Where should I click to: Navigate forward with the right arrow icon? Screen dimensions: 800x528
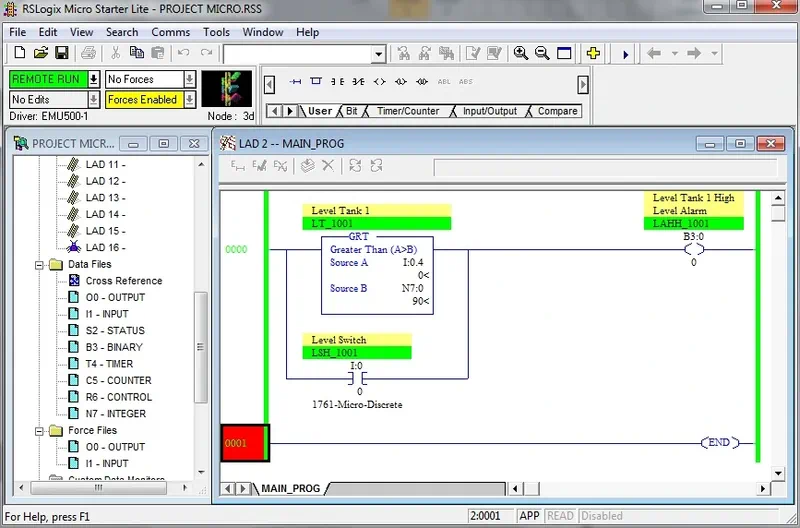tap(694, 53)
